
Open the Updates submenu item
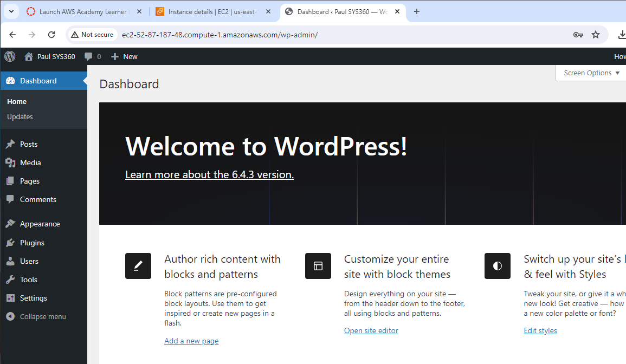[x=20, y=116]
